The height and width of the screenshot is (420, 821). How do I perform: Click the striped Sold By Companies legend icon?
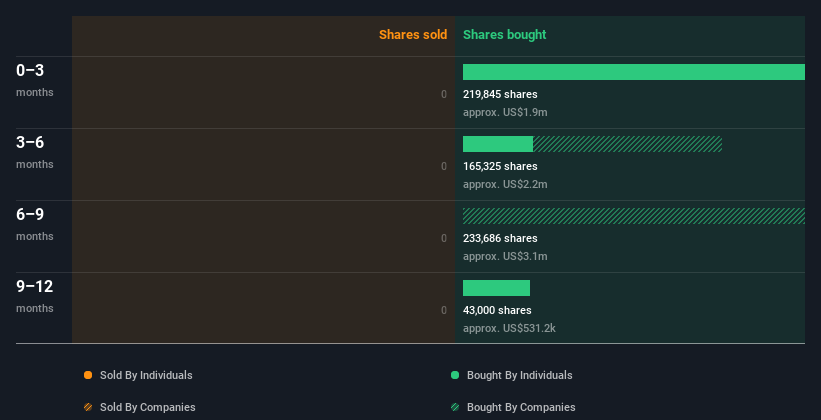[x=88, y=407]
